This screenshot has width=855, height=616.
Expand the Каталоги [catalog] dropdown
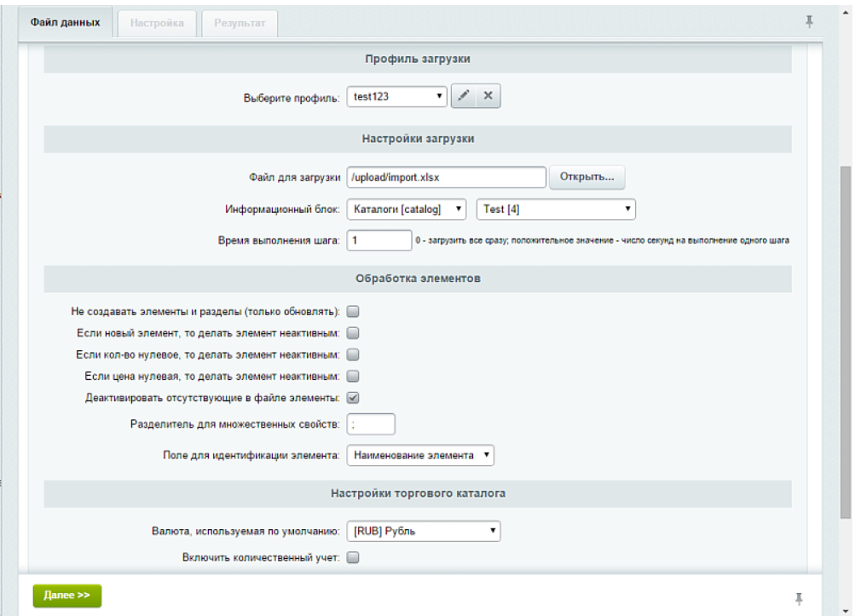point(407,209)
